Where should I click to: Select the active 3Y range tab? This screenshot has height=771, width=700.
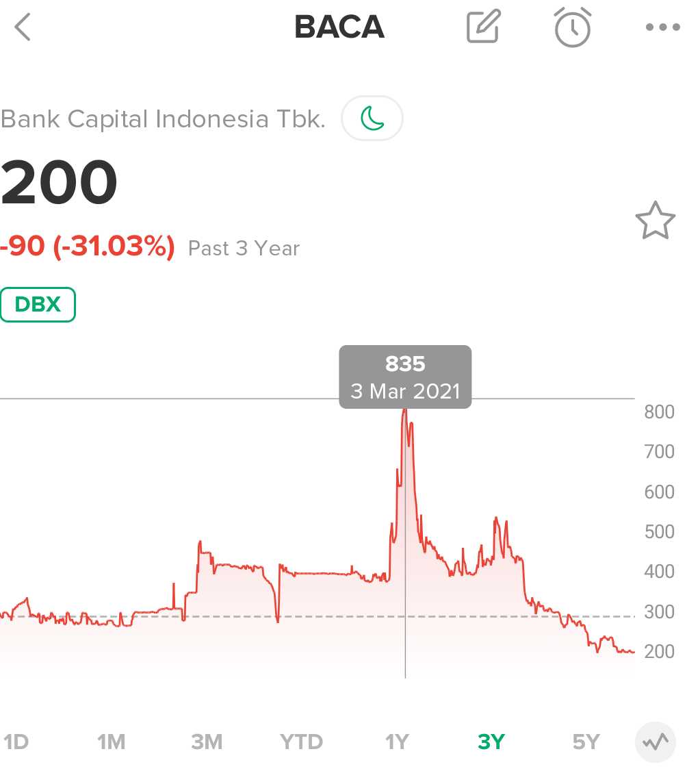(491, 742)
